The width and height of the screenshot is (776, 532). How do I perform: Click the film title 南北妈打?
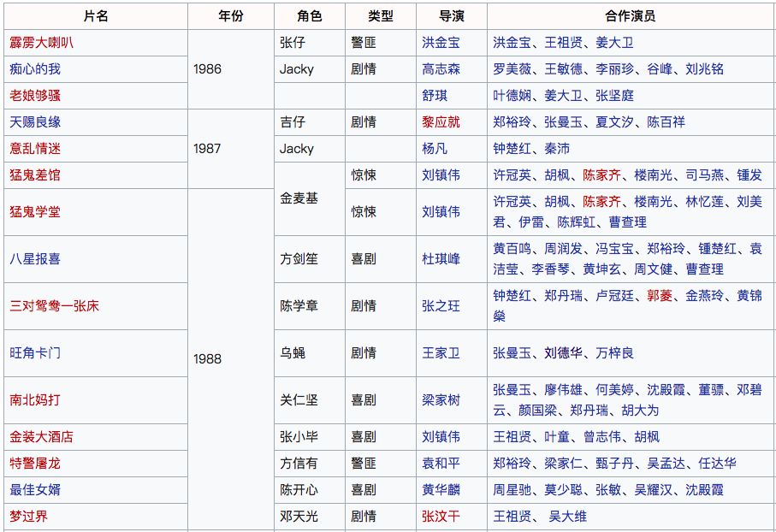34,400
